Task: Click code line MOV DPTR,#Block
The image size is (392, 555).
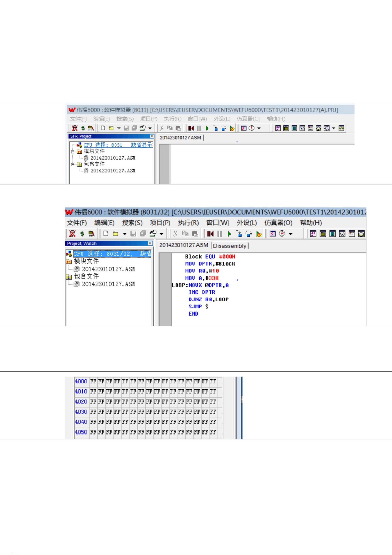Action: coord(210,264)
